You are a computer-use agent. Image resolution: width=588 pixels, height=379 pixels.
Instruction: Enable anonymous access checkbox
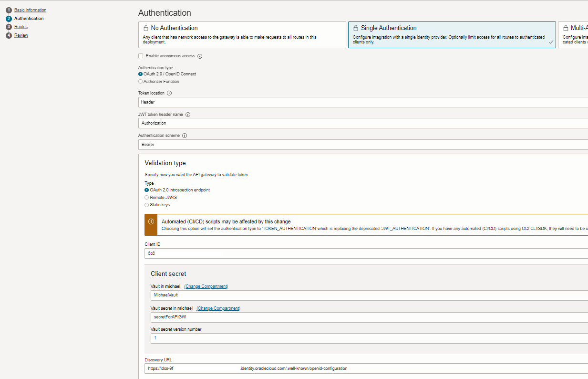click(x=141, y=56)
